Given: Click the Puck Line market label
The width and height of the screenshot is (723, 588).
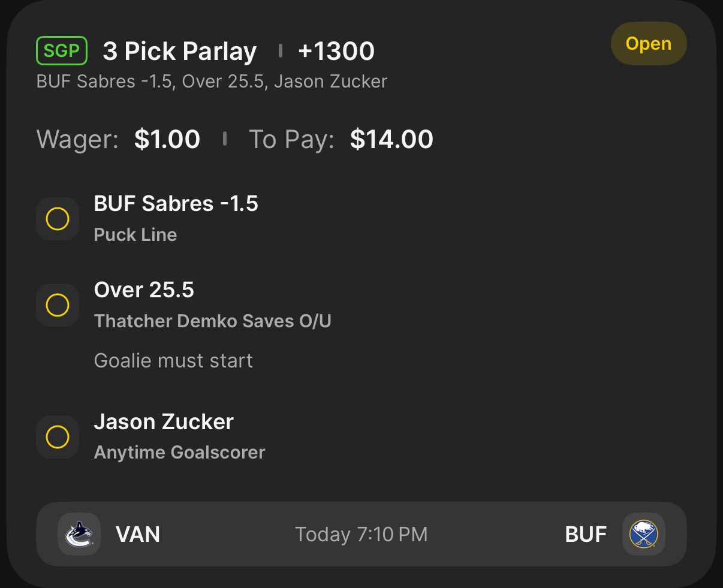Looking at the screenshot, I should (135, 235).
